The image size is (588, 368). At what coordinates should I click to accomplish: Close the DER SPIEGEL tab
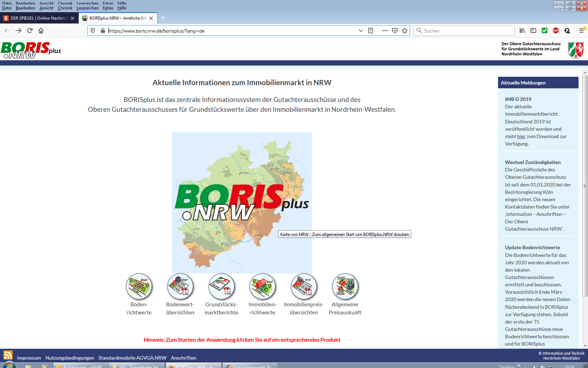(x=72, y=18)
